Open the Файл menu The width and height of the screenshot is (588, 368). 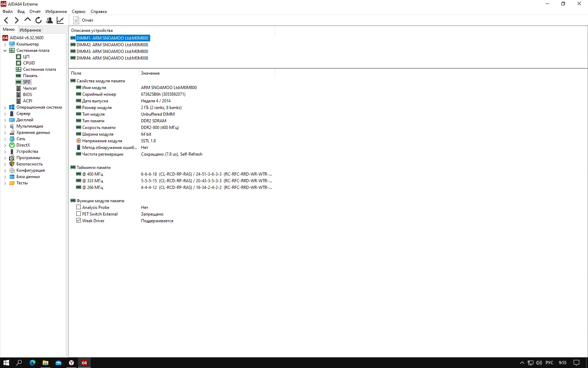[7, 12]
